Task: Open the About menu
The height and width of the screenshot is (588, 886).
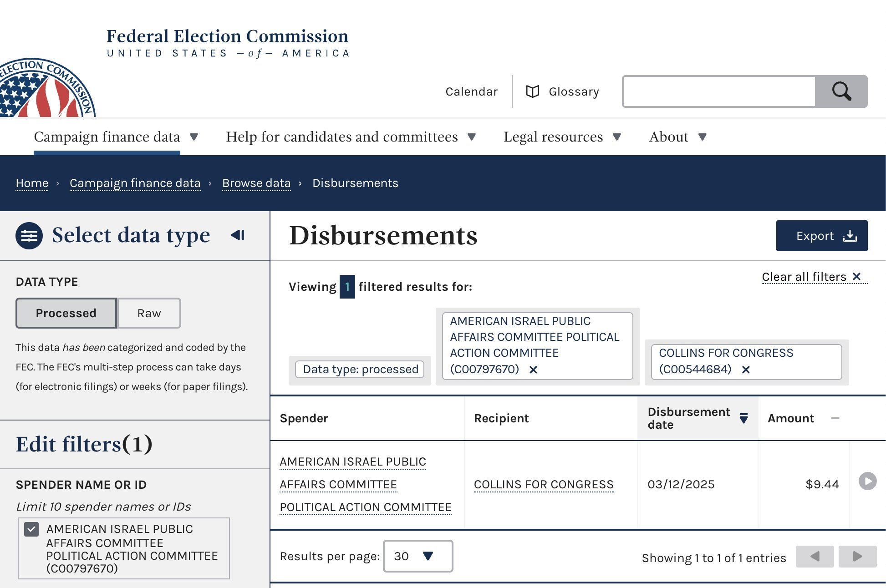Action: 678,137
